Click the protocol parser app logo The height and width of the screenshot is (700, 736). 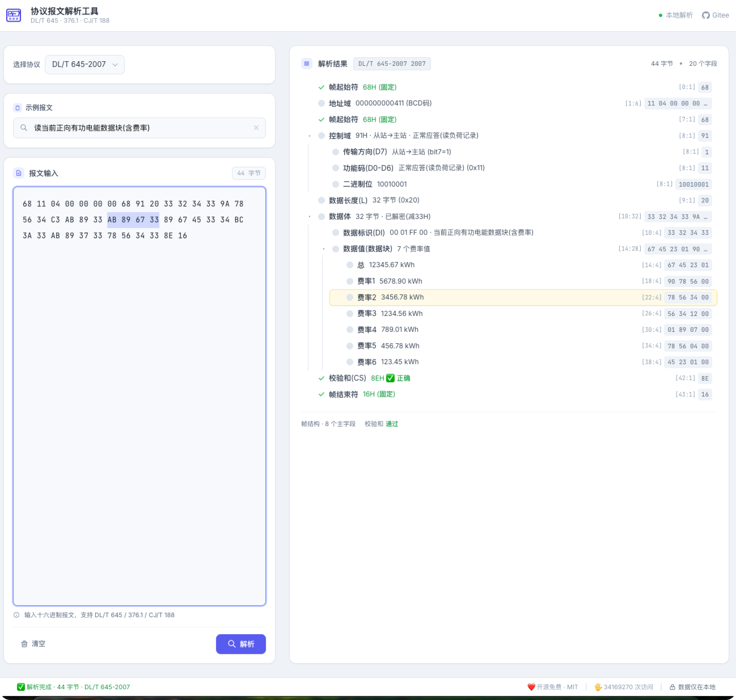tap(14, 15)
